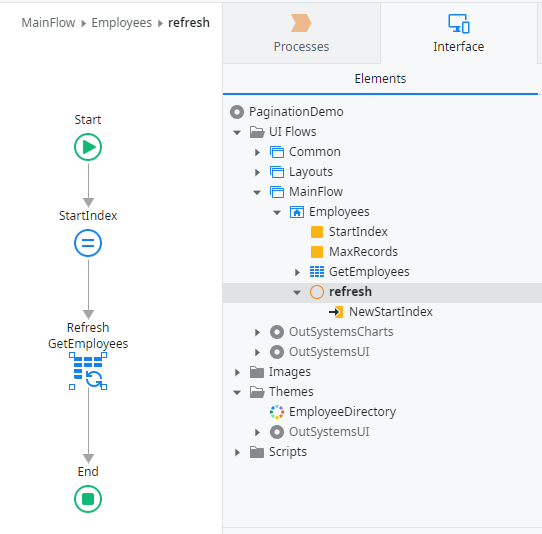Viewport: 542px width, 534px height.
Task: Click the Layouts flow icon
Action: (277, 172)
